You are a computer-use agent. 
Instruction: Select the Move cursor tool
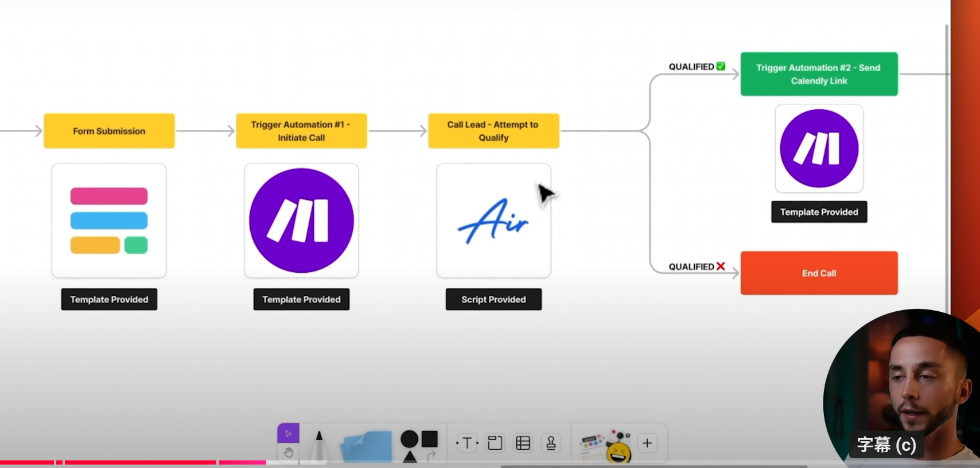288,434
